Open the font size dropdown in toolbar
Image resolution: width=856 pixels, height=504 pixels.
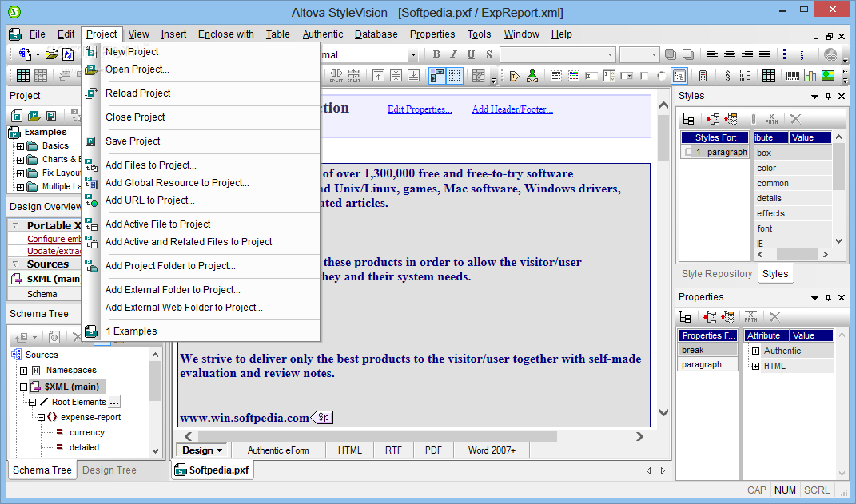[654, 54]
